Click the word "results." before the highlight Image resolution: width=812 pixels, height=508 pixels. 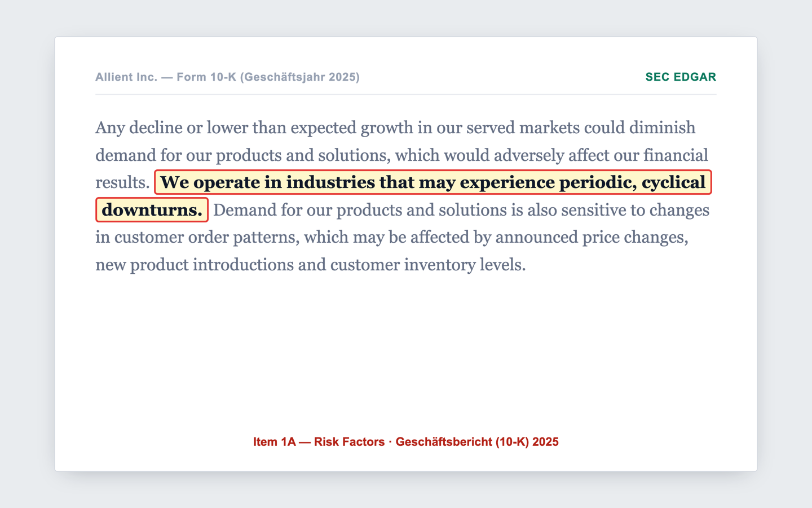122,182
